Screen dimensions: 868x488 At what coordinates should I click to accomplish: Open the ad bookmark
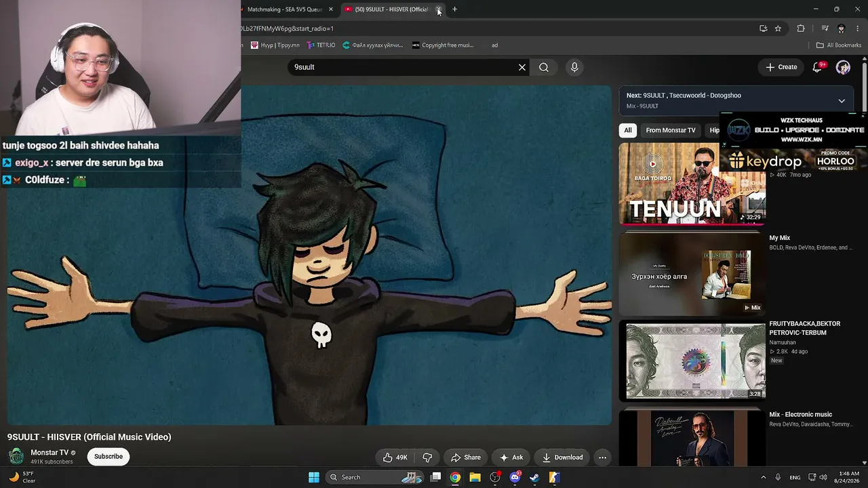(494, 45)
